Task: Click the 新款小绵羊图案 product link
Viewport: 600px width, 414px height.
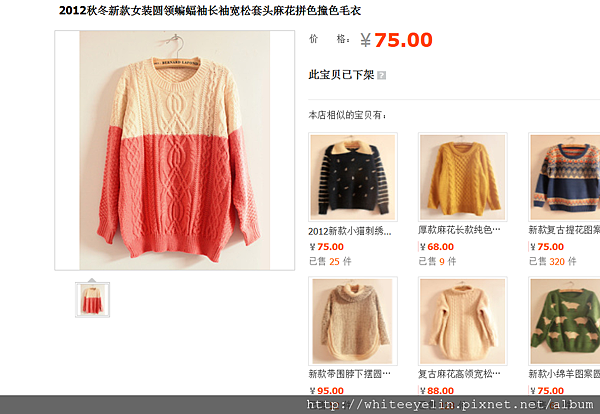Action: pyautogui.click(x=564, y=374)
